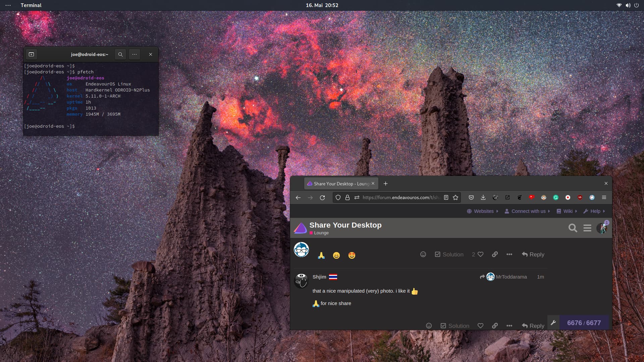Click the 1m post timestamp
Screen dimensions: 644x362
point(540,277)
